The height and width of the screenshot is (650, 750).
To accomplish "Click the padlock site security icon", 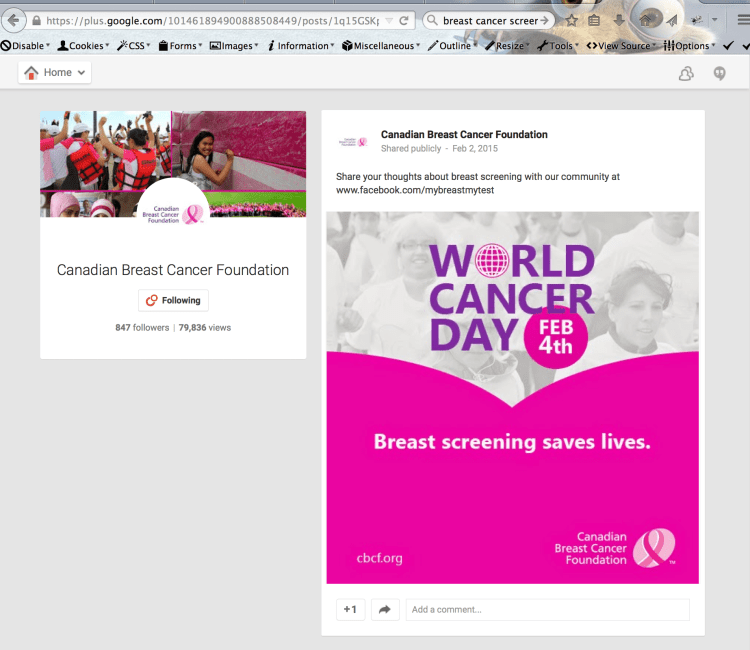I will pos(36,21).
